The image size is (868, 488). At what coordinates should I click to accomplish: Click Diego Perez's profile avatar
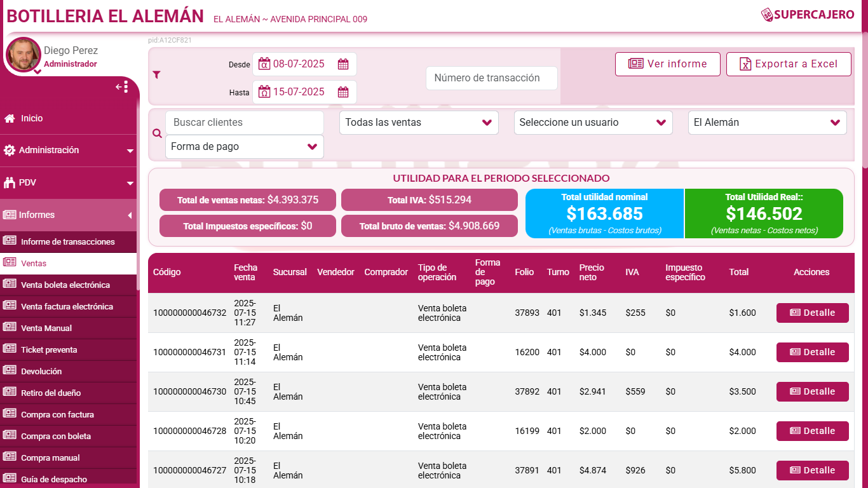[x=24, y=55]
